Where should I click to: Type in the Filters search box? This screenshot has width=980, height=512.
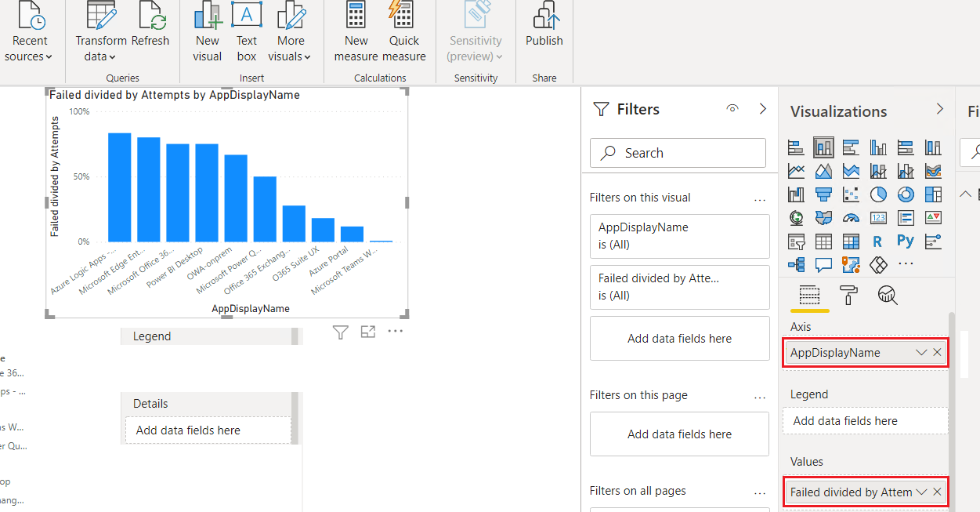[x=677, y=152]
